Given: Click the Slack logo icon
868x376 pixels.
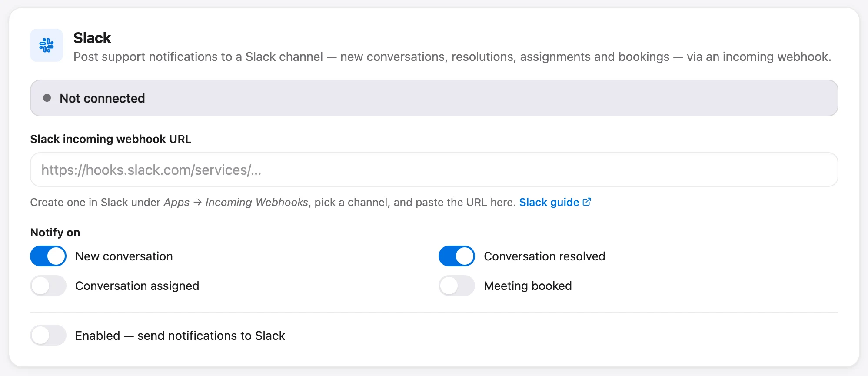Looking at the screenshot, I should 47,45.
